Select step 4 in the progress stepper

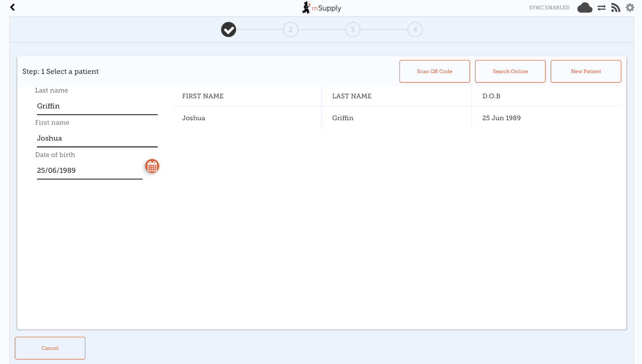click(x=415, y=30)
